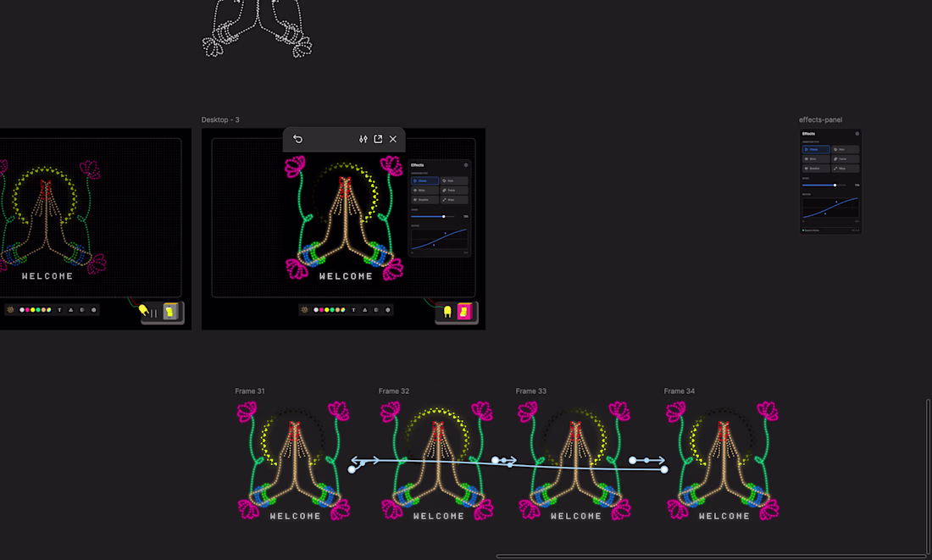The image size is (932, 560).
Task: Select Wipe in the standalone effects-panel frame
Action: click(846, 169)
